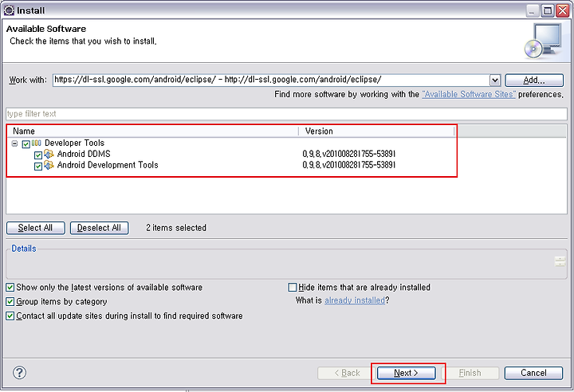This screenshot has height=392, width=574.
Task: Click the Details panel scroll stepper
Action: point(560,261)
